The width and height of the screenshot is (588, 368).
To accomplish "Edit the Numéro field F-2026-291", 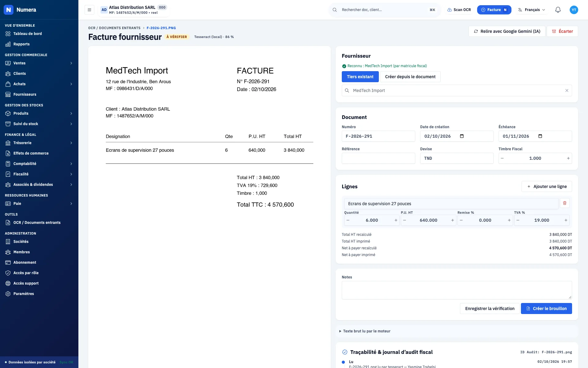I will 378,136.
